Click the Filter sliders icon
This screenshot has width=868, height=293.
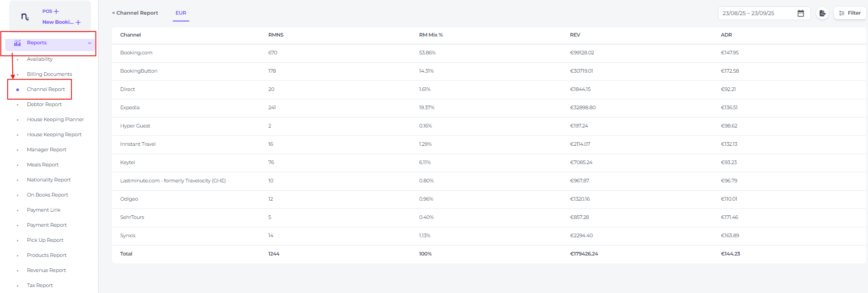pos(841,13)
